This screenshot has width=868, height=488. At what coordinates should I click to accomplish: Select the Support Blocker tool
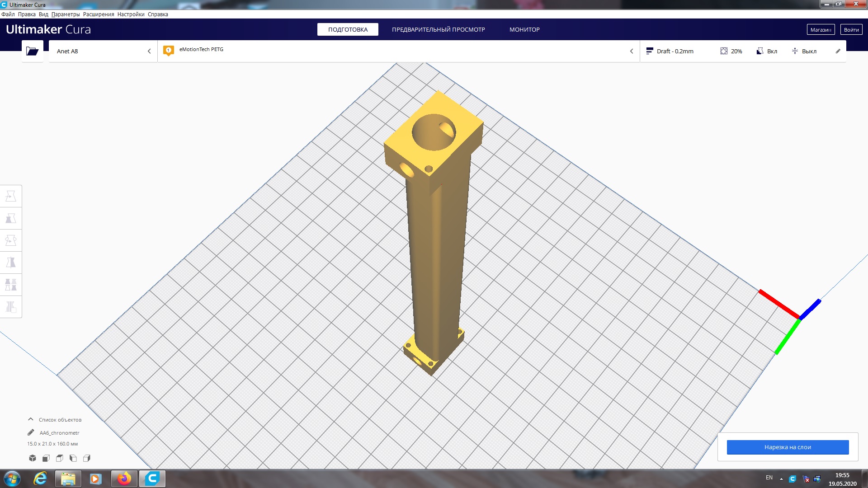11,307
